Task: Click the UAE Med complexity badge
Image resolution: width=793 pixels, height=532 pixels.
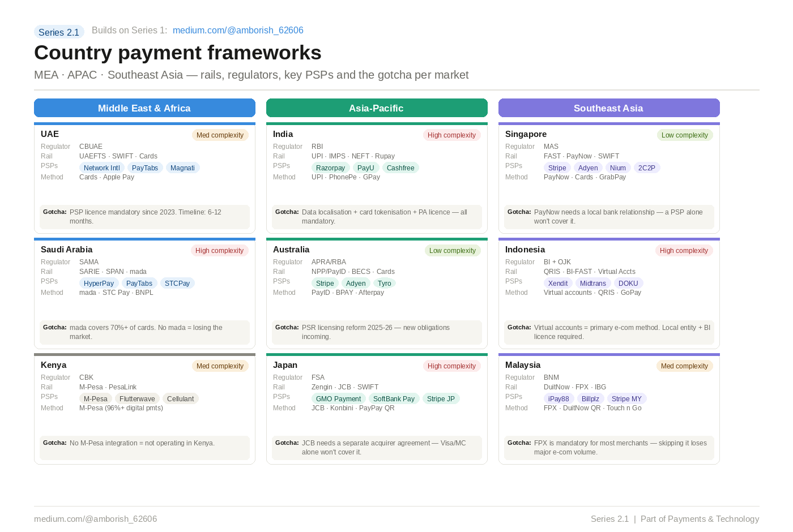Action: coord(220,135)
